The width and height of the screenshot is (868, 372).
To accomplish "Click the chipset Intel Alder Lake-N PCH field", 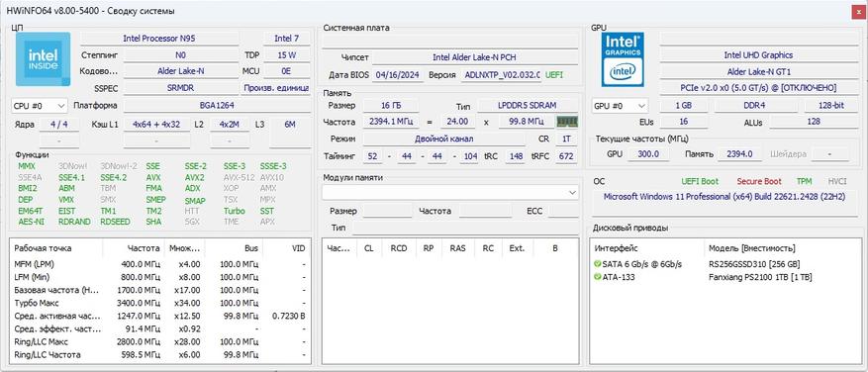I will tap(475, 57).
